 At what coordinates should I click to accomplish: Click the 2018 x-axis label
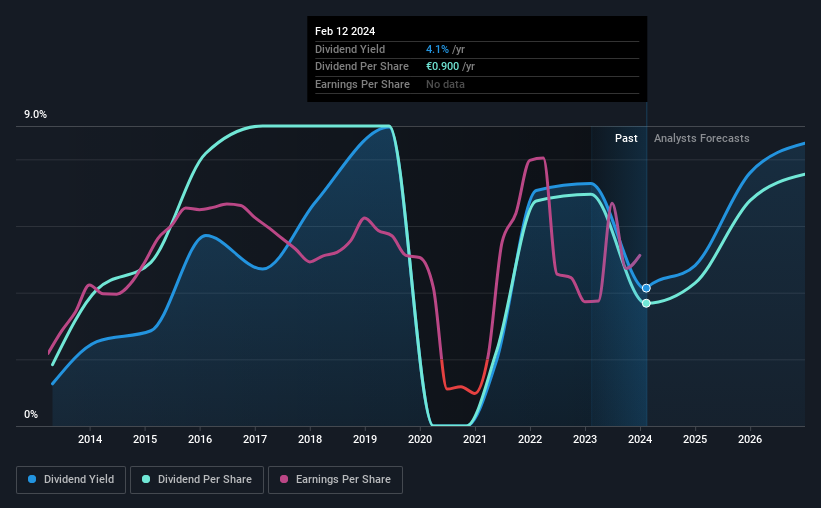pos(310,439)
